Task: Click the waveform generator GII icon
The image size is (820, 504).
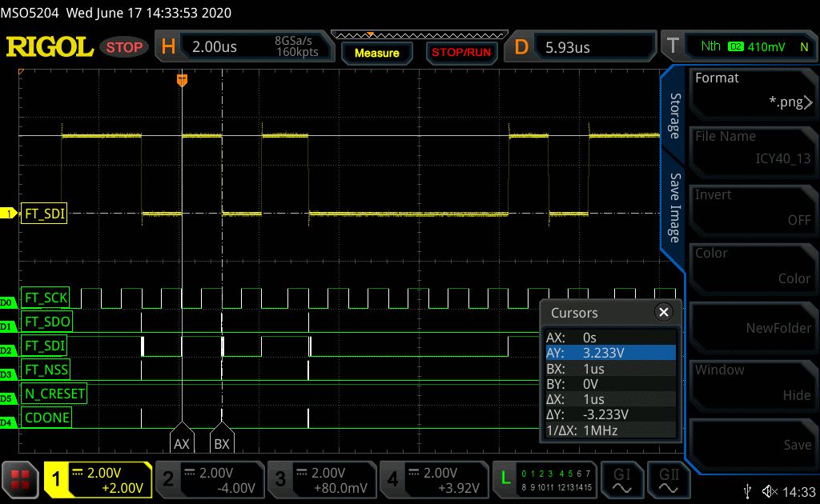Action: pyautogui.click(x=669, y=479)
